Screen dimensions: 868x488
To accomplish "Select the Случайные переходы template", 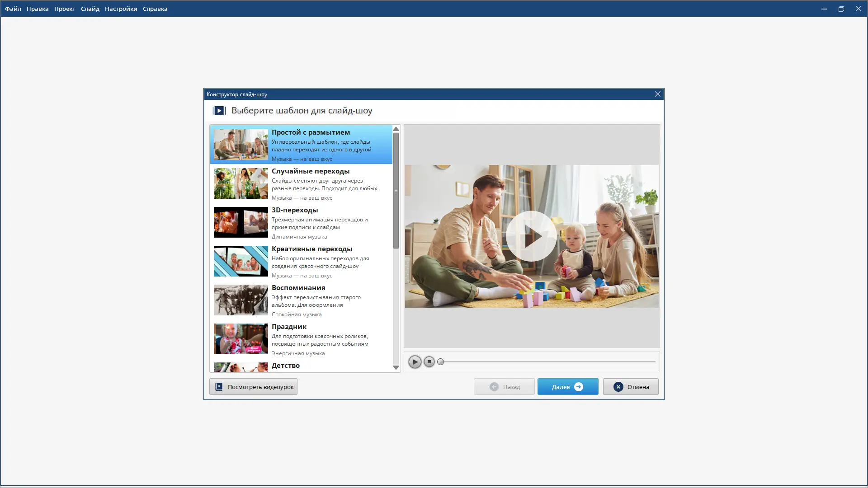I will [301, 183].
